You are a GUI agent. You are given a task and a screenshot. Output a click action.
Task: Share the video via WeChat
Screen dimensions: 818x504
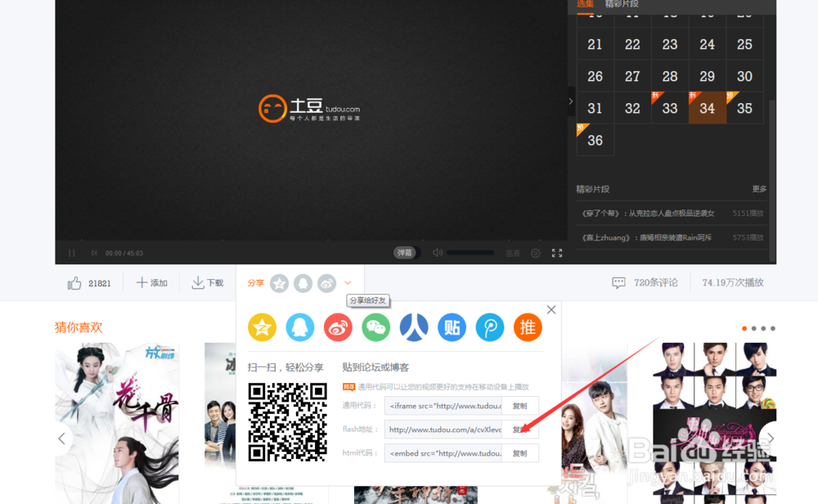click(375, 327)
